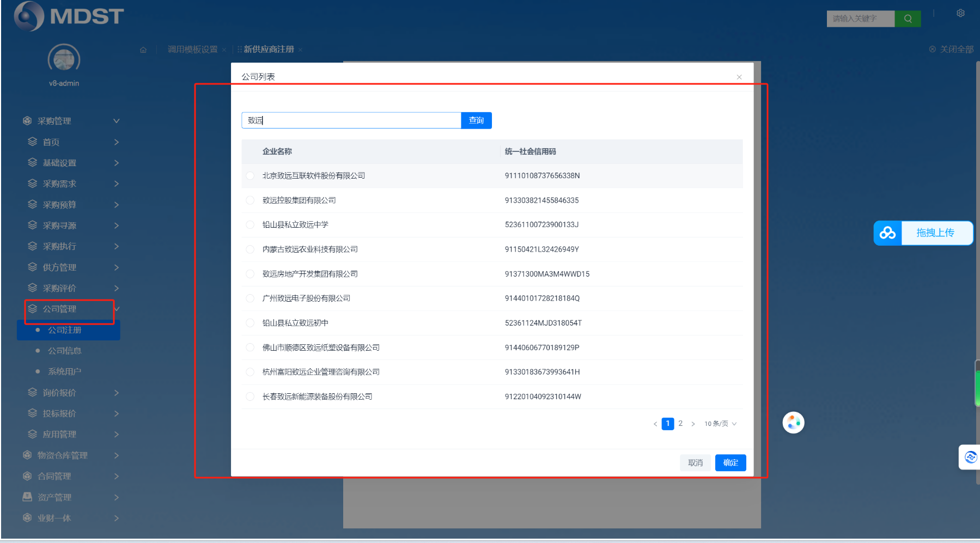Switch to the 调用模板设置 tab
The width and height of the screenshot is (980, 543).
click(192, 50)
